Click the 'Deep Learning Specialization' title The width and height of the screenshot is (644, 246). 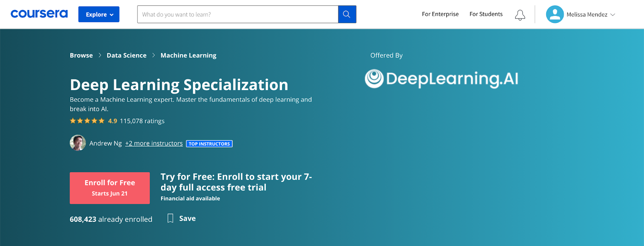[179, 85]
